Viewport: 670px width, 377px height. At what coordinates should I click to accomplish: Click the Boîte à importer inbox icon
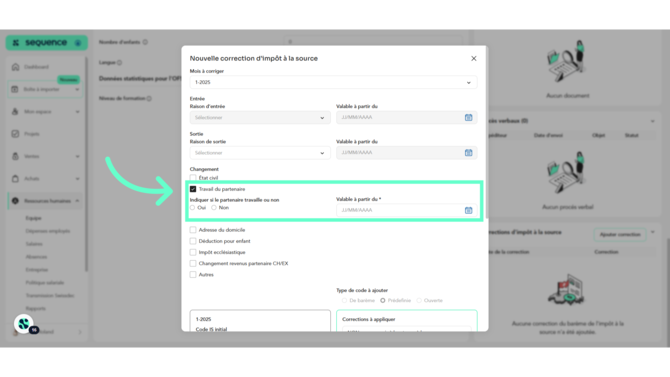[15, 89]
